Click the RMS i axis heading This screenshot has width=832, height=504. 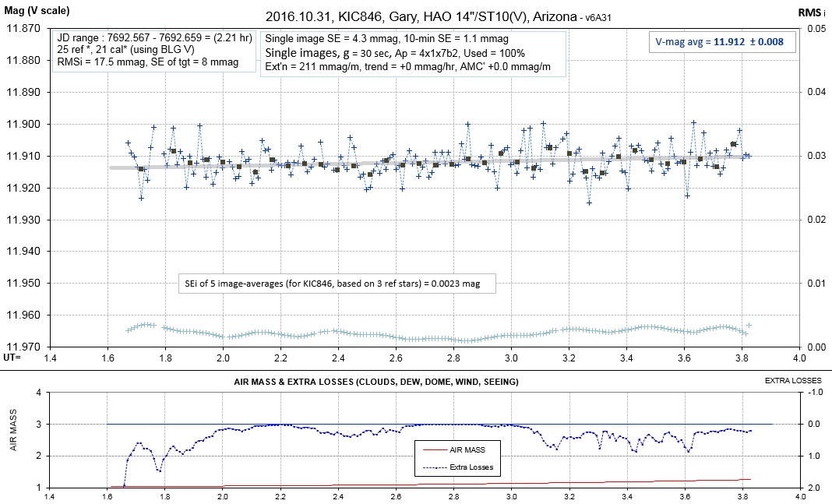[812, 12]
